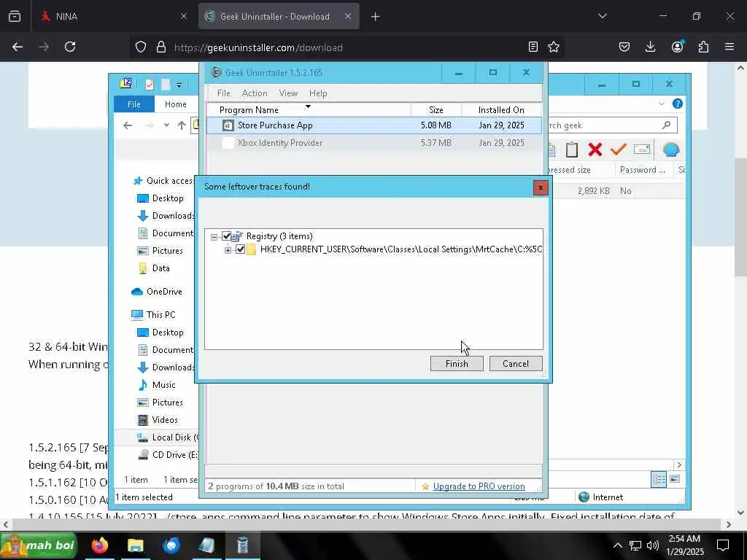Open Quick access in Explorer sidebar
This screenshot has height=560, width=747.
point(165,181)
